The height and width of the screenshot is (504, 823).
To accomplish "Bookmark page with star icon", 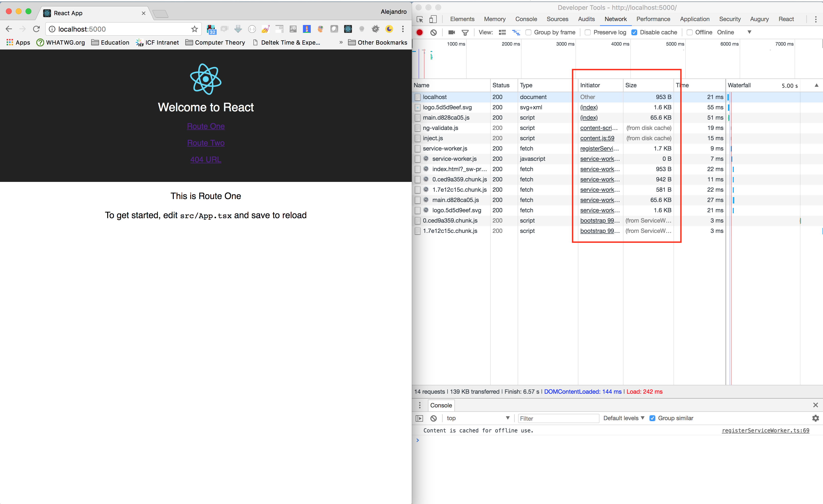I will click(x=194, y=29).
